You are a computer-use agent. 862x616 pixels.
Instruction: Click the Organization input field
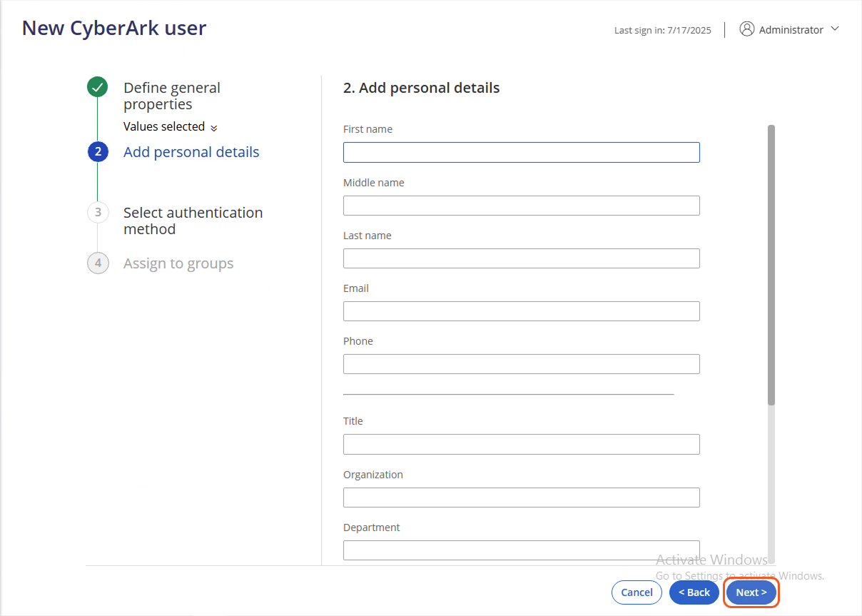point(521,497)
